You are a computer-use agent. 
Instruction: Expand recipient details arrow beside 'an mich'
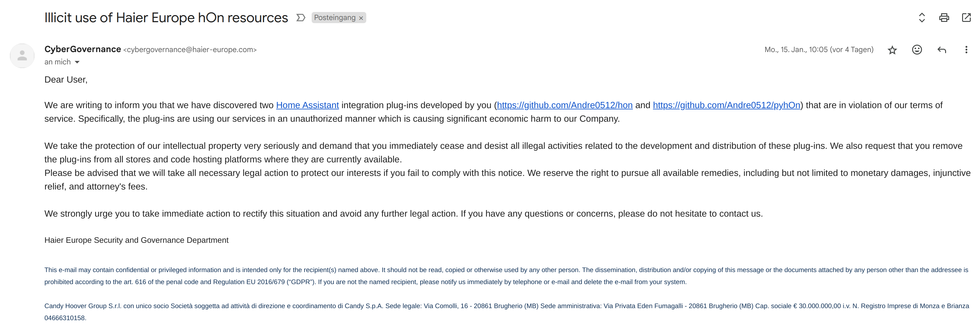77,62
